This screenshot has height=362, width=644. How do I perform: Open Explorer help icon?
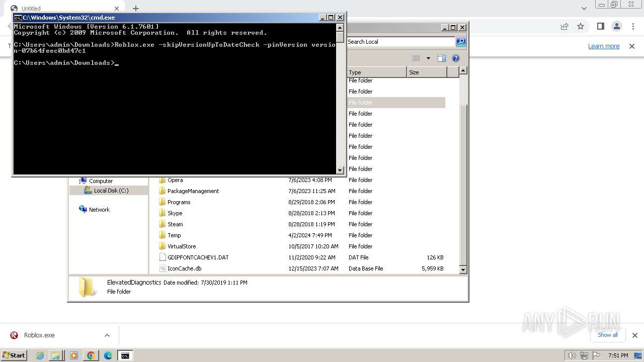coord(456,58)
